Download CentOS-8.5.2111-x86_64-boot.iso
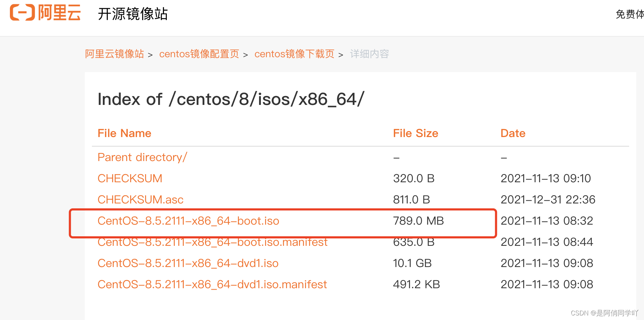This screenshot has width=644, height=320. point(188,221)
